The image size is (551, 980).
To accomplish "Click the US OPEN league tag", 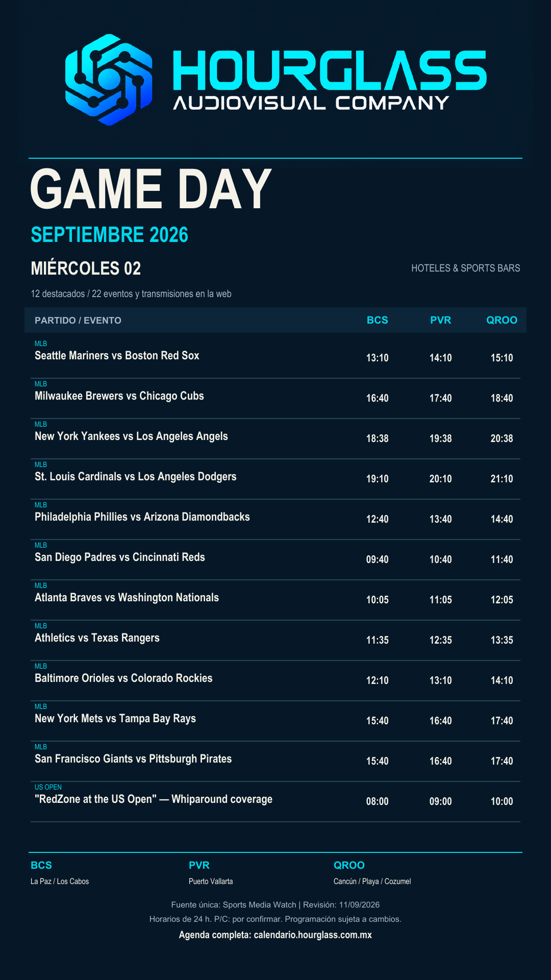I will click(48, 787).
